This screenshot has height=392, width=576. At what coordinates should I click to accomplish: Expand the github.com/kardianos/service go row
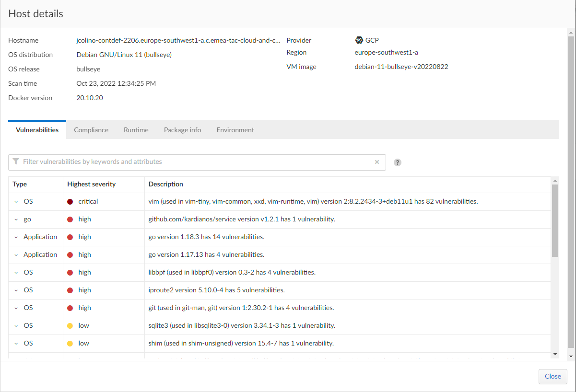tap(16, 219)
